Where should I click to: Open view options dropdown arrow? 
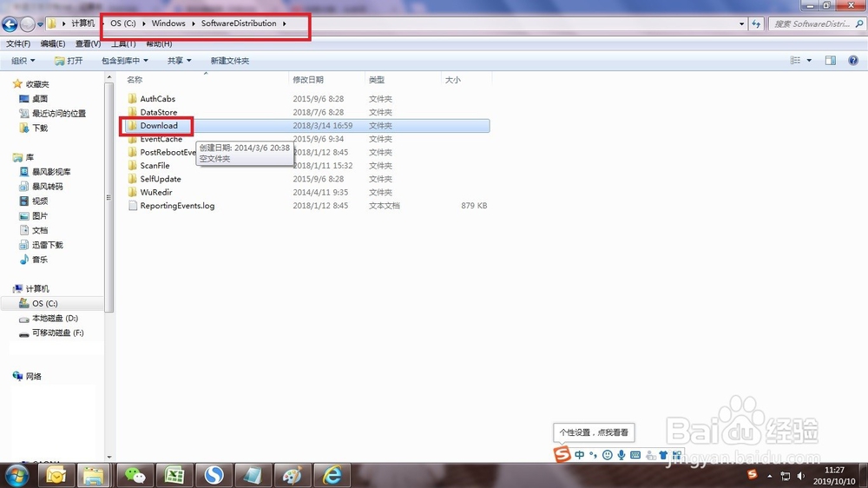pos(809,61)
